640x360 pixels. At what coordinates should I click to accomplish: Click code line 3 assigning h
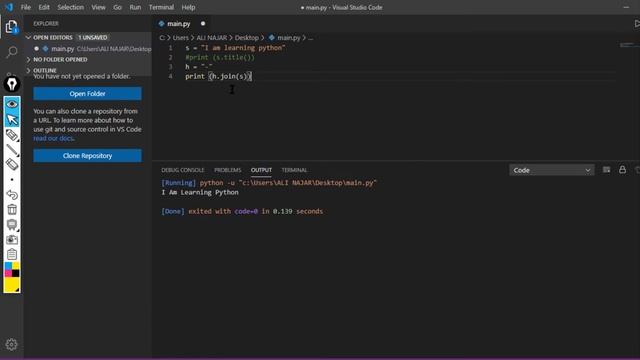(199, 67)
